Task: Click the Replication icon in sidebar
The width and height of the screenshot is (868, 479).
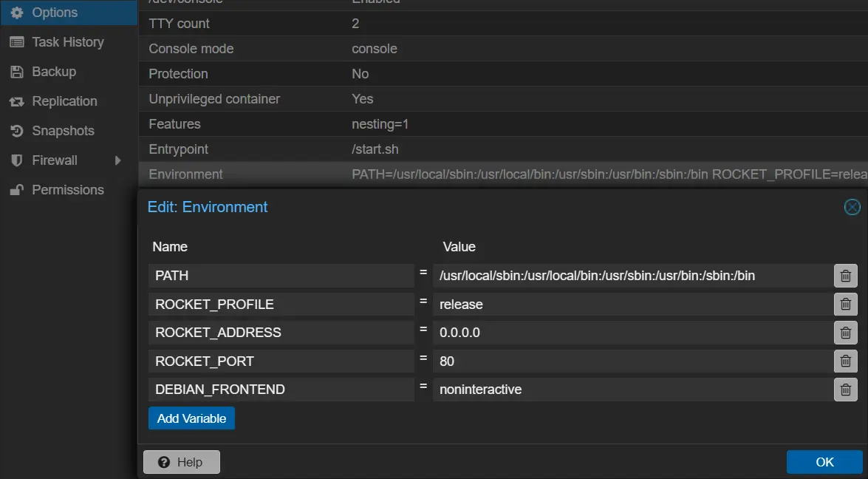Action: coord(16,101)
